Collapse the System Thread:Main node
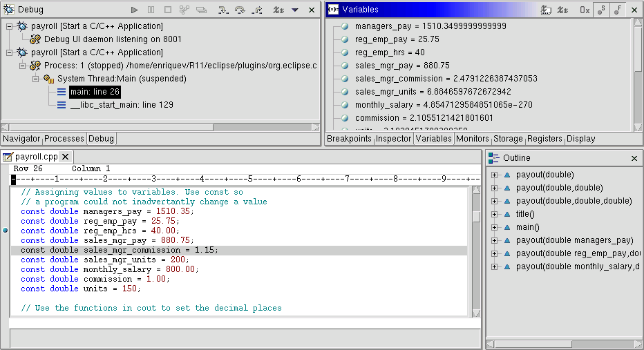 (x=35, y=79)
